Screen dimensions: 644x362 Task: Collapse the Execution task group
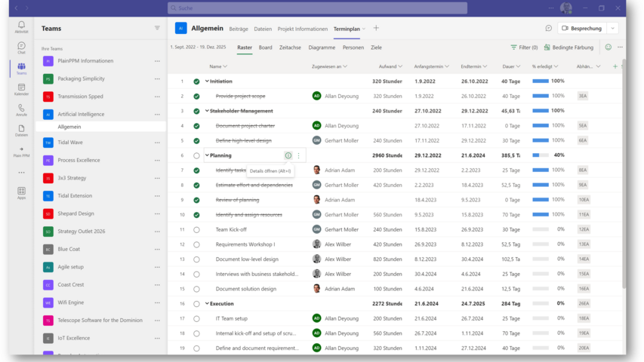point(207,303)
